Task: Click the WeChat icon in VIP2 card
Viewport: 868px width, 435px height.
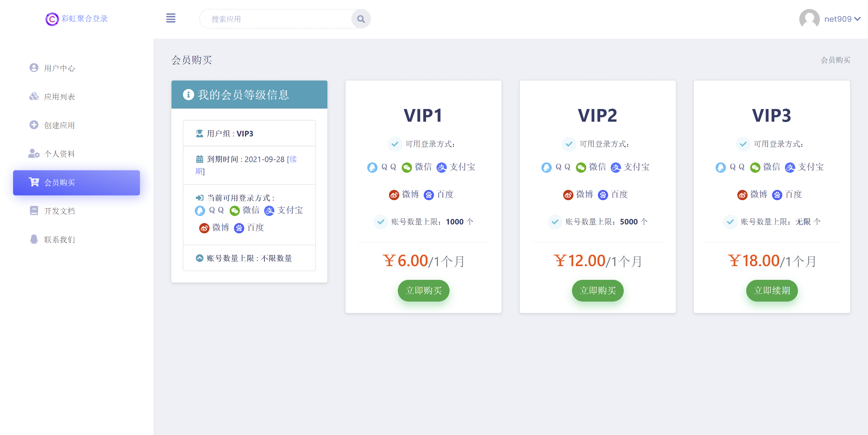Action: [581, 167]
